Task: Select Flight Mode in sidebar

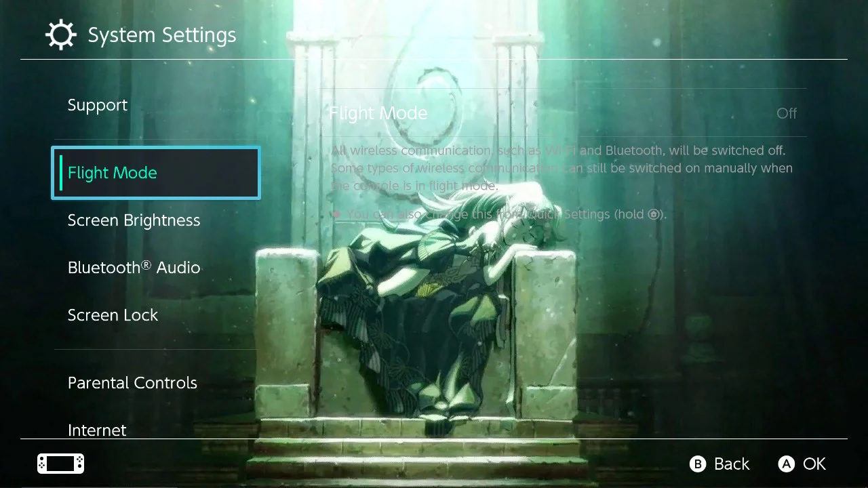Action: coord(155,173)
